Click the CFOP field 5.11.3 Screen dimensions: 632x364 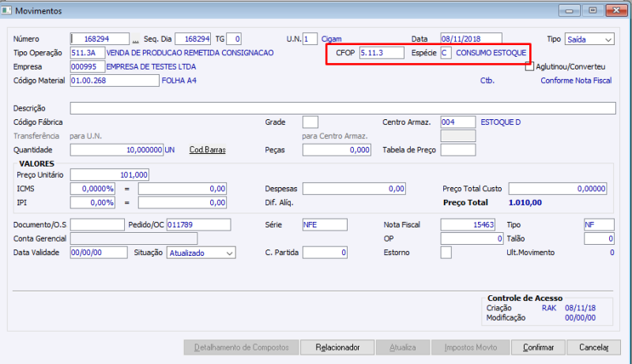point(382,53)
